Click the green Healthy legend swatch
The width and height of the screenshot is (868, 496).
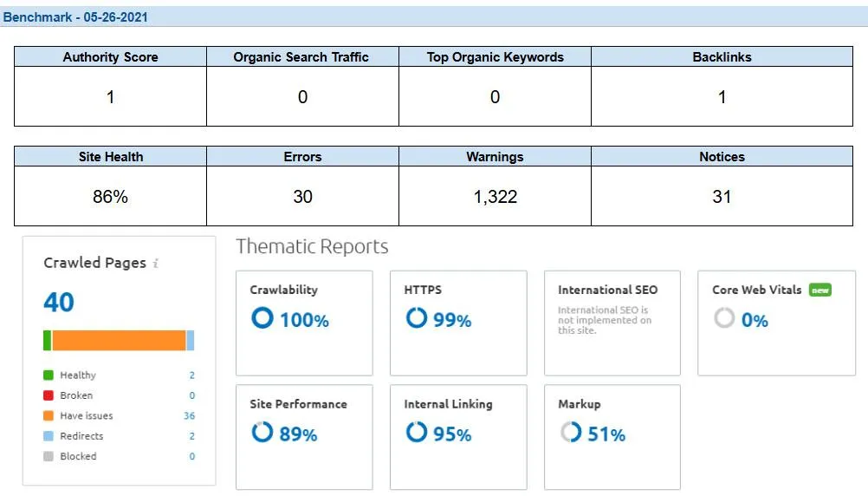click(x=49, y=375)
